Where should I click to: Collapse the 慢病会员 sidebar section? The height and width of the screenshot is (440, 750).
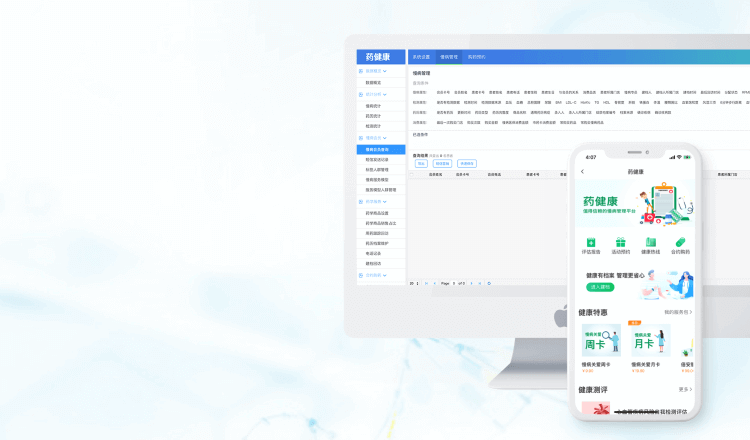pos(374,138)
